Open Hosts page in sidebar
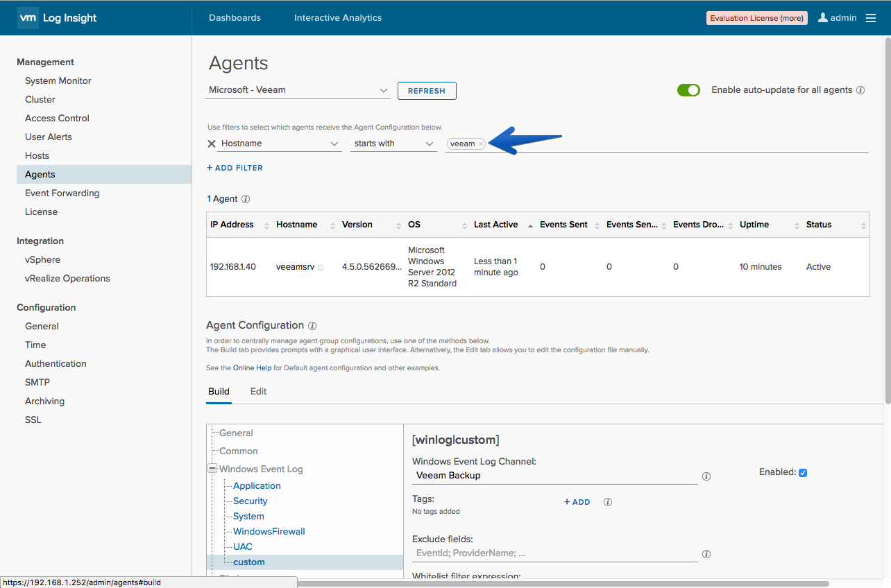891x588 pixels. [x=37, y=156]
